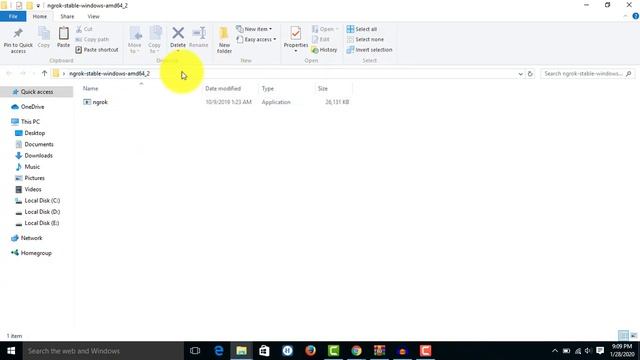Click the search ngrok-stable-windows field
This screenshot has height=360, width=640.
588,73
